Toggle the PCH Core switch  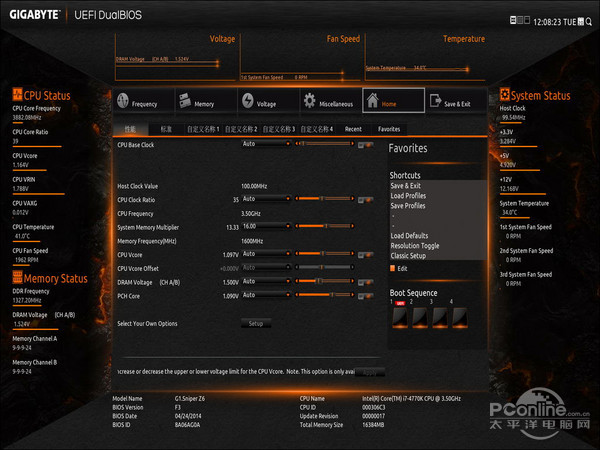pyautogui.click(x=365, y=296)
